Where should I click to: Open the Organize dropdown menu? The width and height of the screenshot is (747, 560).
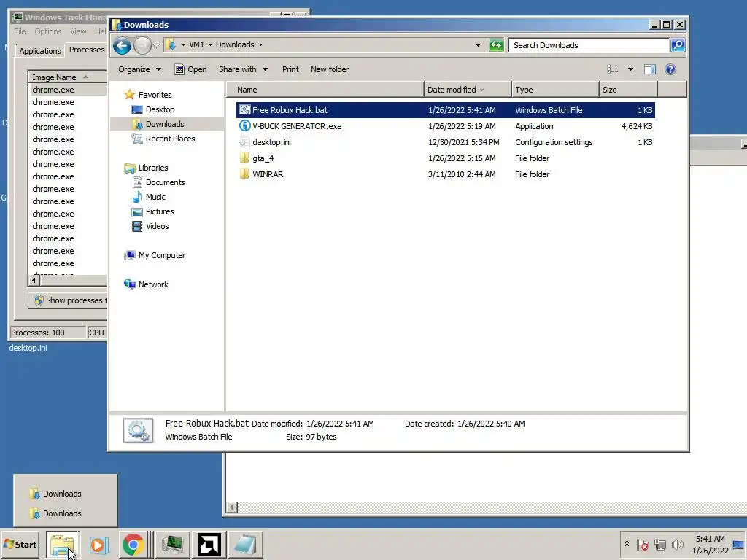[x=139, y=69]
